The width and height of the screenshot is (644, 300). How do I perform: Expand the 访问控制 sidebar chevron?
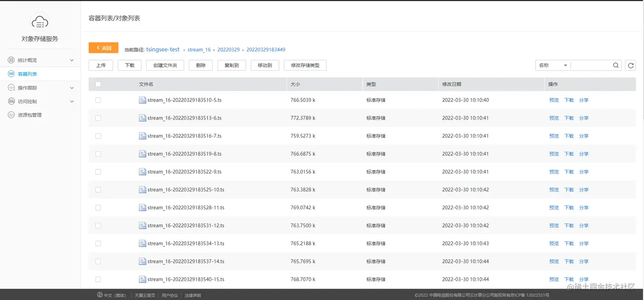pos(72,101)
